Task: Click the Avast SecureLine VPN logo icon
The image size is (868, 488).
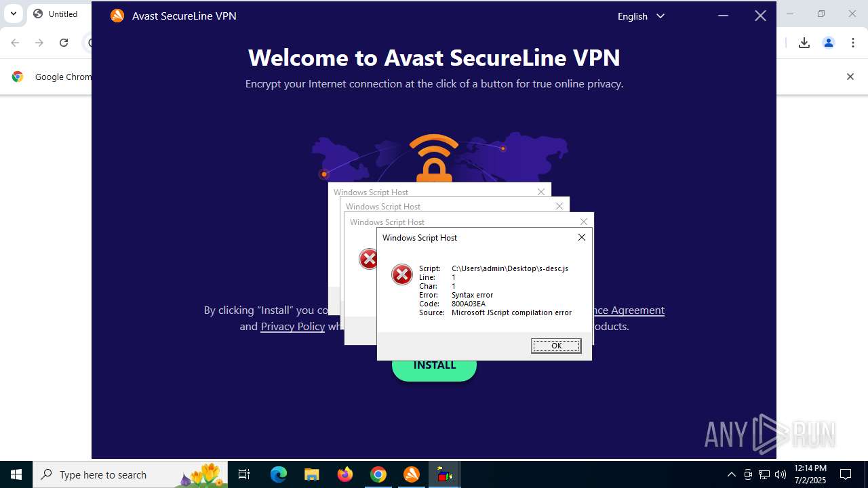Action: pyautogui.click(x=117, y=16)
